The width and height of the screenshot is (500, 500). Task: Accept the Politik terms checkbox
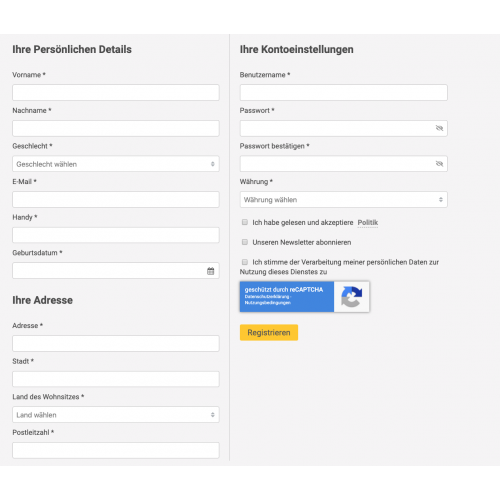[x=245, y=222]
